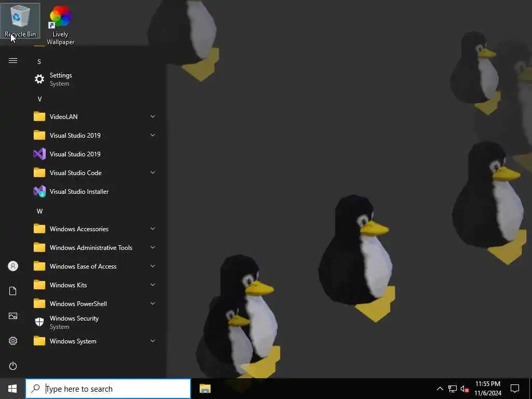Click the Windows Start button
Screen dimensions: 532x399
12,389
